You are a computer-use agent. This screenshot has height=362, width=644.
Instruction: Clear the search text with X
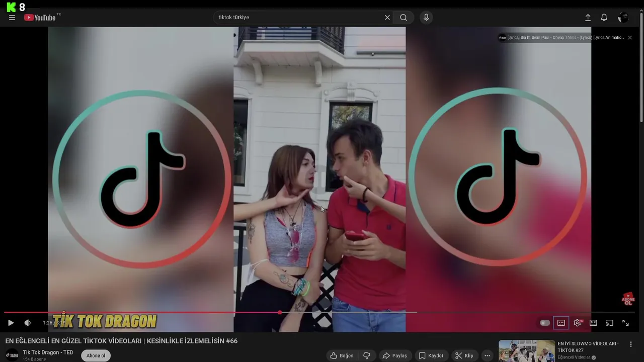(x=387, y=18)
